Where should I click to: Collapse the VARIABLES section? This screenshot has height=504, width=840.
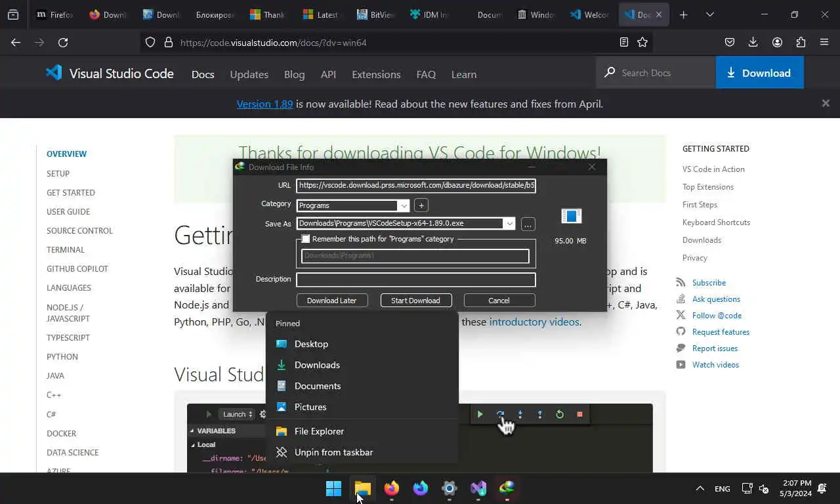point(192,431)
